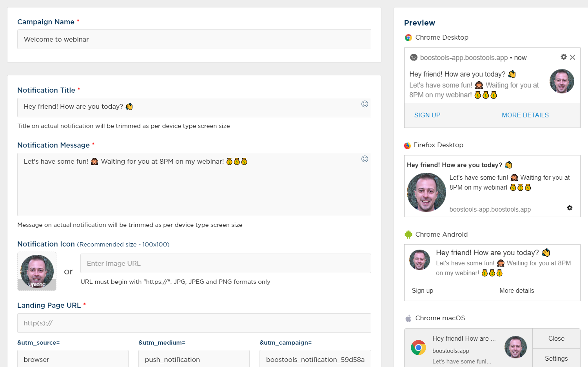The height and width of the screenshot is (367, 588).
Task: Click the Enter Image URL field
Action: click(x=226, y=263)
